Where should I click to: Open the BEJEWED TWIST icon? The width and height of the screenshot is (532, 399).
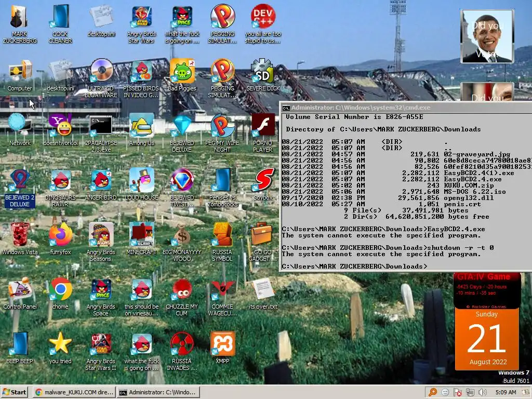tap(182, 188)
